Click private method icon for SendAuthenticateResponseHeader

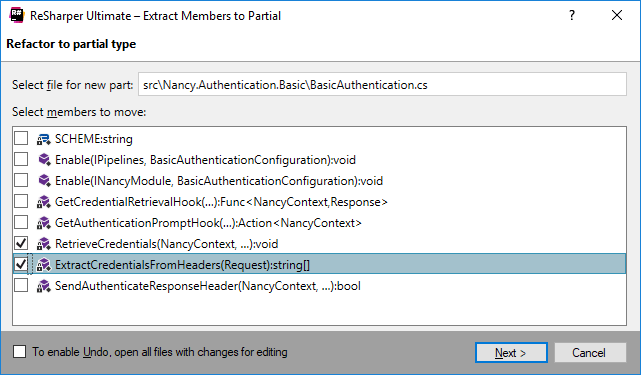[x=43, y=285]
